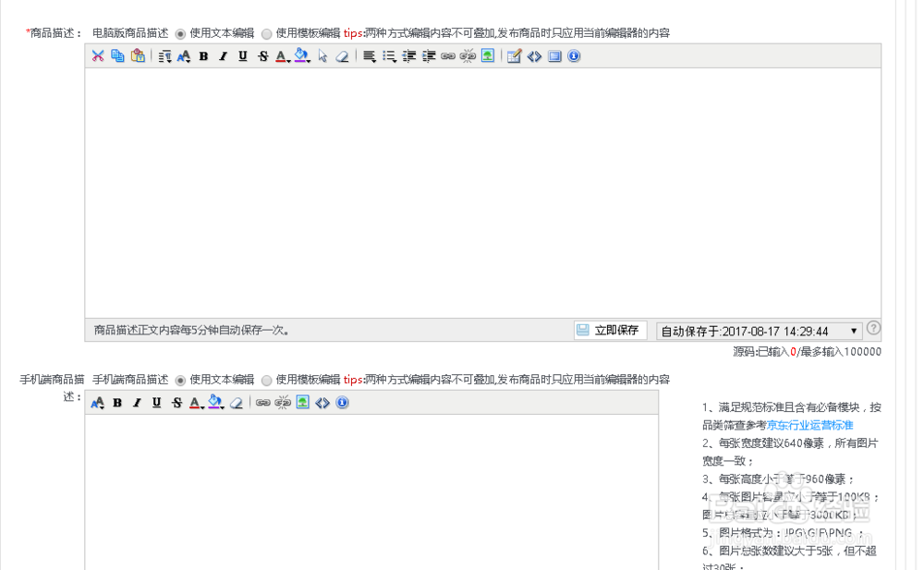Click the blue info icon in desktop toolbar
924x570 pixels.
[574, 56]
